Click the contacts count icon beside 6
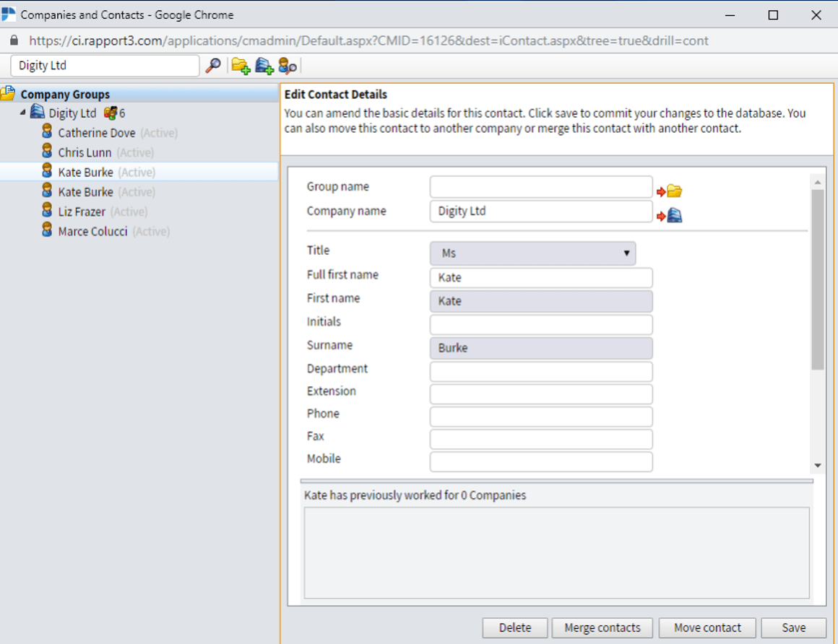 point(110,113)
